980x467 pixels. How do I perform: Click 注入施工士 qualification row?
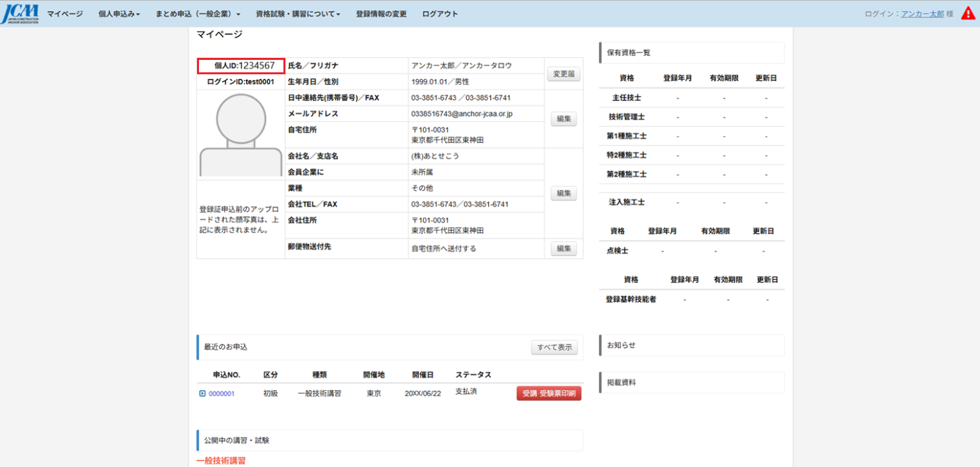(x=691, y=202)
